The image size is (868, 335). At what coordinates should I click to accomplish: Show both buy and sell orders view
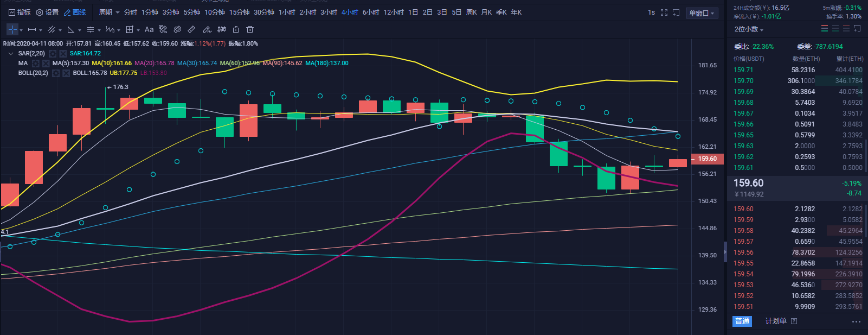(x=825, y=28)
